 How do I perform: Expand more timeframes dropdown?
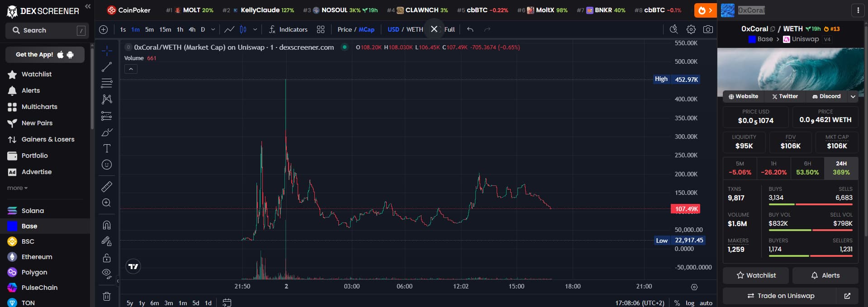pyautogui.click(x=213, y=29)
